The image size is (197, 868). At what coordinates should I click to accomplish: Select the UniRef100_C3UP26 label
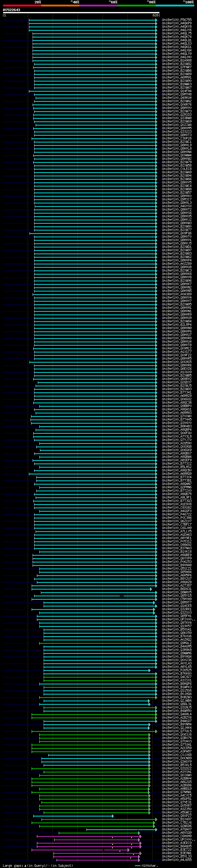click(177, 139)
